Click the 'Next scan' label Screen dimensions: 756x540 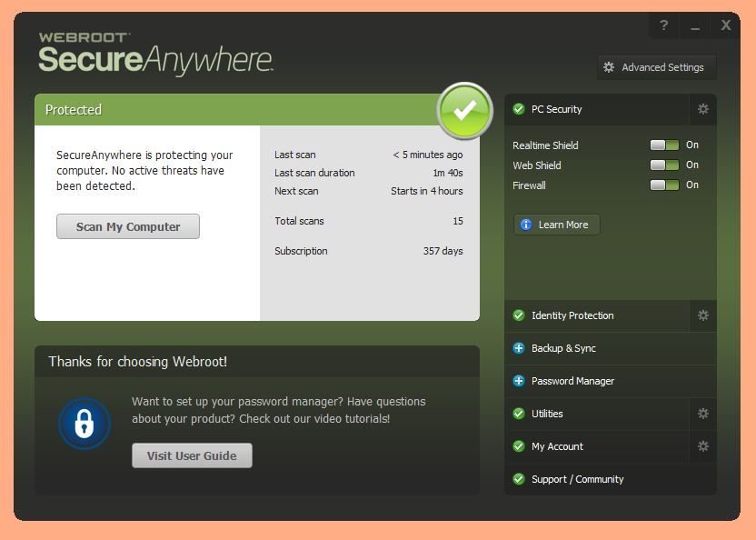click(296, 191)
